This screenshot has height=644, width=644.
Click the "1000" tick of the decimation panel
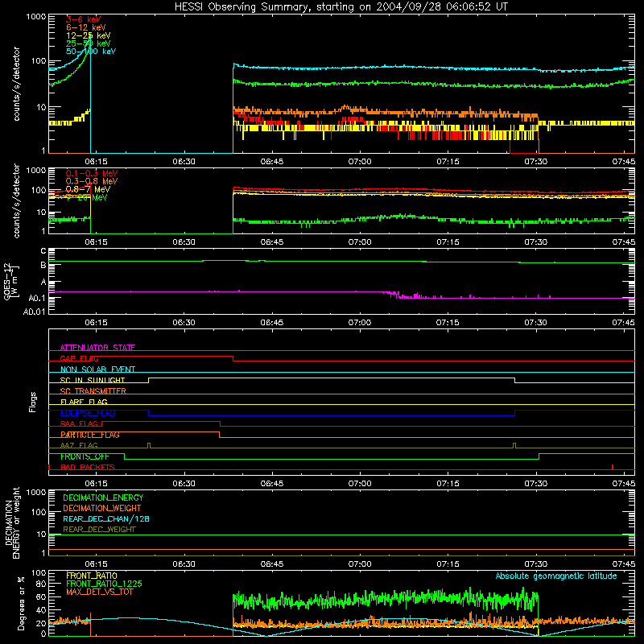(x=36, y=493)
